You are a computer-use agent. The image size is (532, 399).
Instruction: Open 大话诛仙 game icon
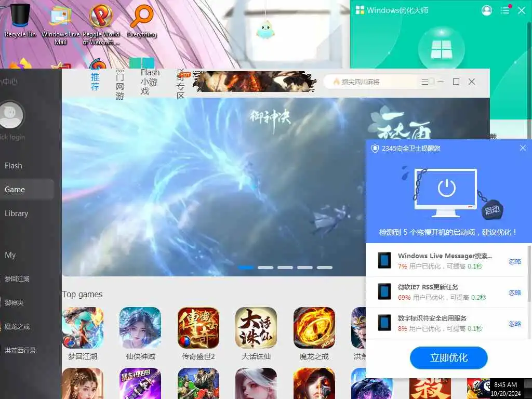[x=256, y=328]
